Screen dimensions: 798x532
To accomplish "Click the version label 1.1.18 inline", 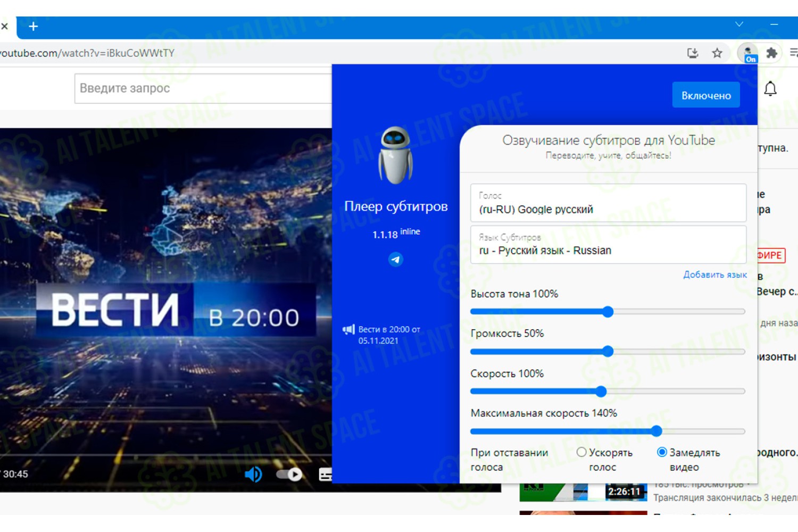I will point(396,233).
